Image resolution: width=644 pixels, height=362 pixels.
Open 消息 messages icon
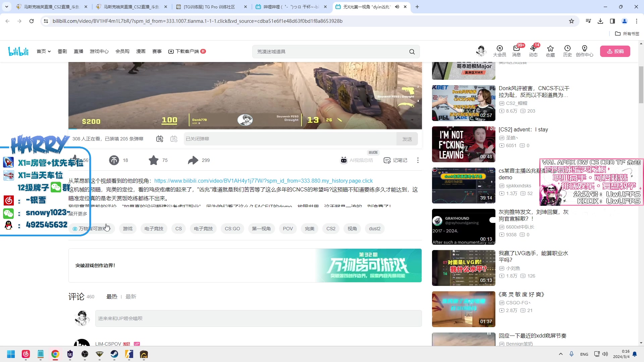517,51
